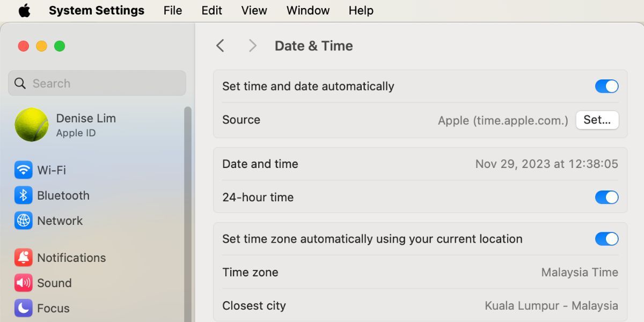The image size is (644, 322).
Task: Turn off 24-hour time
Action: [x=606, y=197]
